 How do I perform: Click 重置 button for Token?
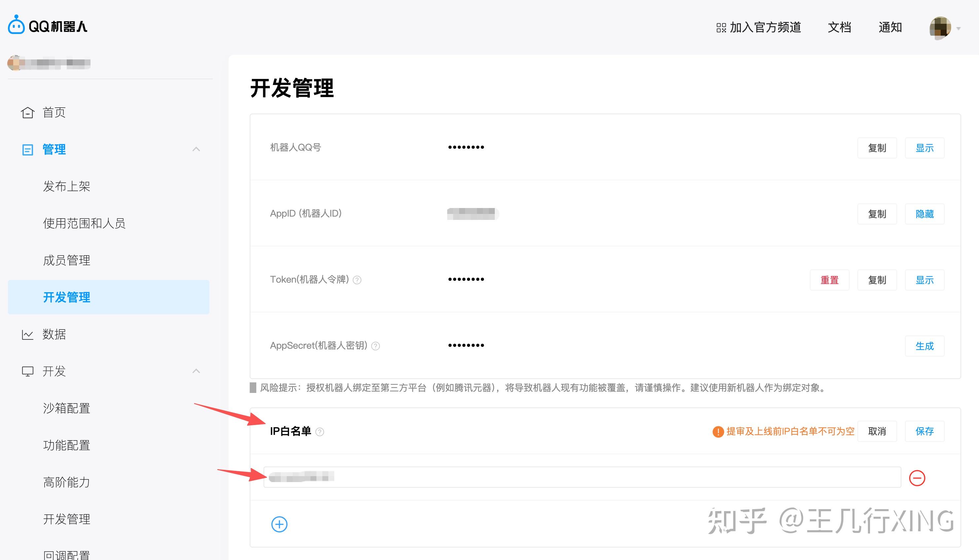(x=829, y=280)
